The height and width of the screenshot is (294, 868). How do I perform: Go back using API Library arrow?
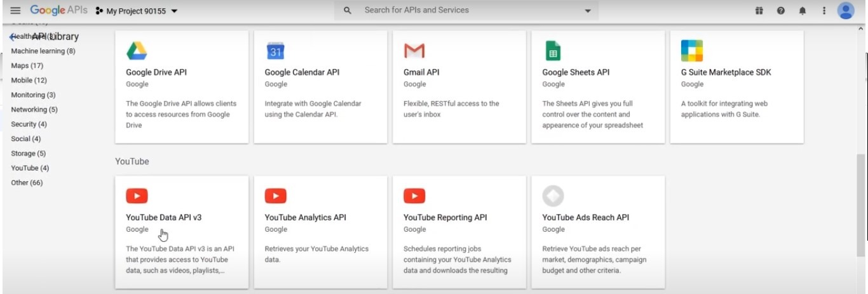click(13, 37)
